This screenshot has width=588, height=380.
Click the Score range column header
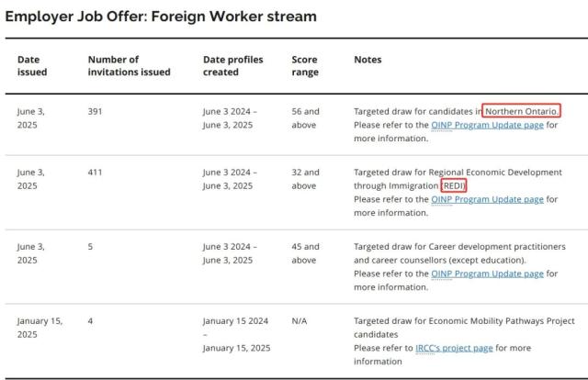305,66
